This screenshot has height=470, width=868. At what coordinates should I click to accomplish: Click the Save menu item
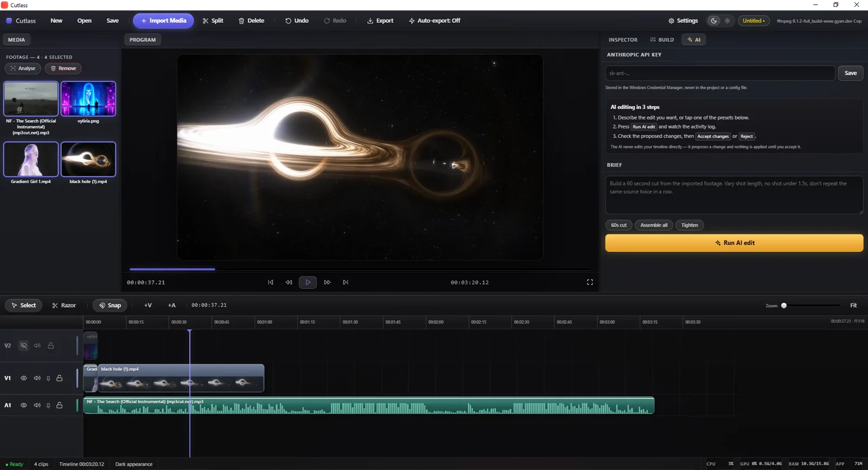pyautogui.click(x=112, y=21)
